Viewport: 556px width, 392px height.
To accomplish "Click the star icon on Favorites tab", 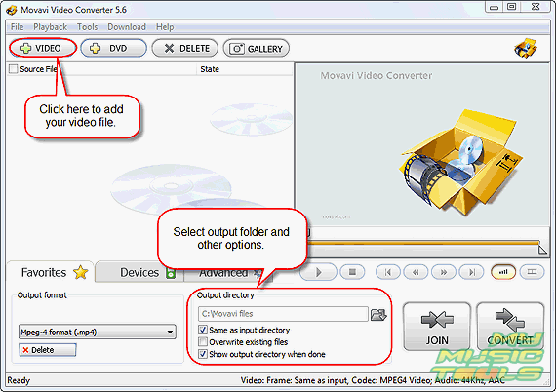I will click(x=81, y=272).
